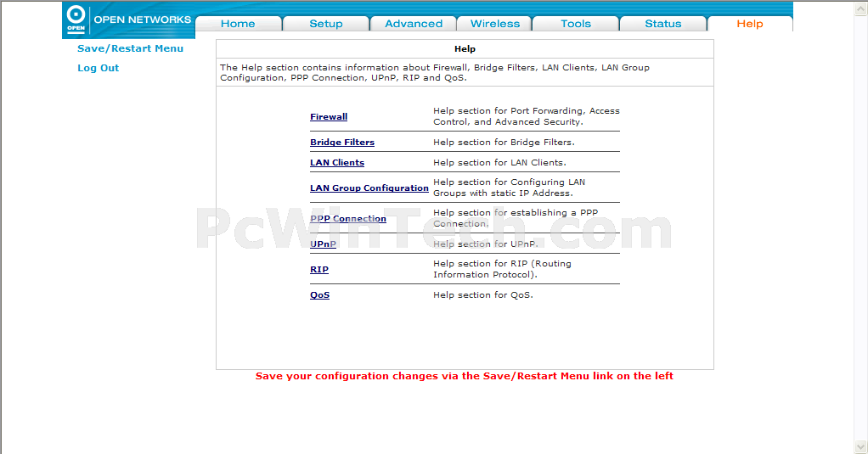The image size is (868, 454).
Task: Open the PPP Connection help link
Action: 348,218
